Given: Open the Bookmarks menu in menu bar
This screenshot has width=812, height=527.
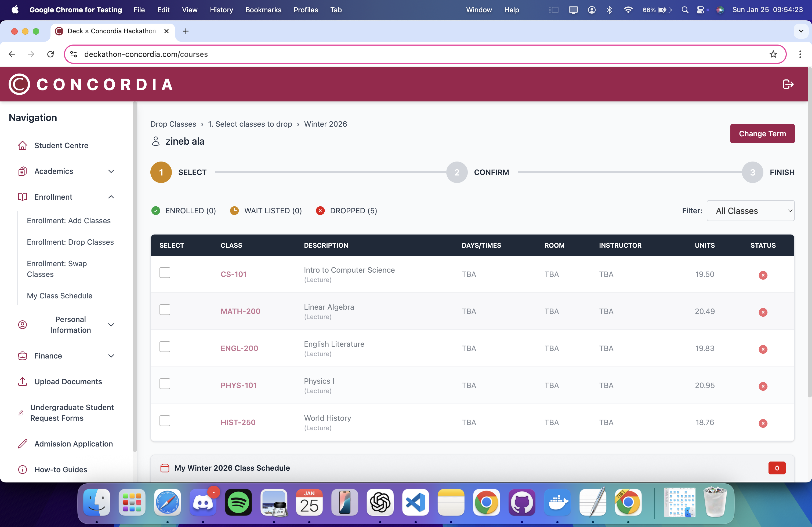Looking at the screenshot, I should pos(263,10).
